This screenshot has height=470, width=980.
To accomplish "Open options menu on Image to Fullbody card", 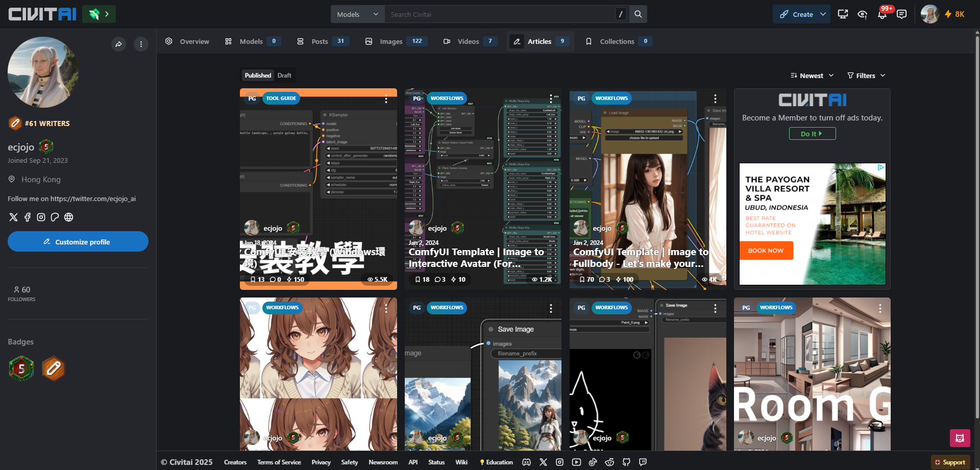I will 715,99.
